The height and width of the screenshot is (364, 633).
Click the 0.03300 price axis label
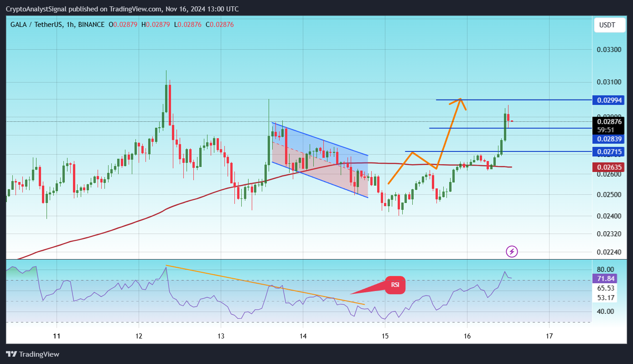tap(609, 49)
